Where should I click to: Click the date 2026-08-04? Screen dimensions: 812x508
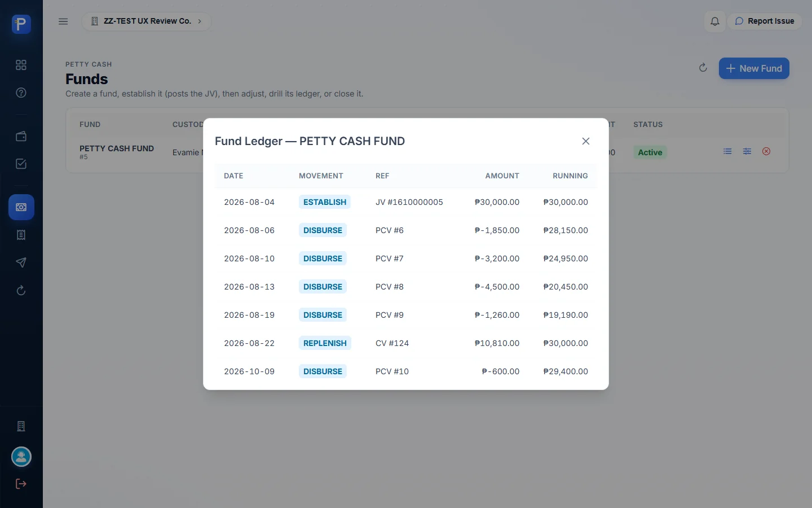[x=249, y=202]
